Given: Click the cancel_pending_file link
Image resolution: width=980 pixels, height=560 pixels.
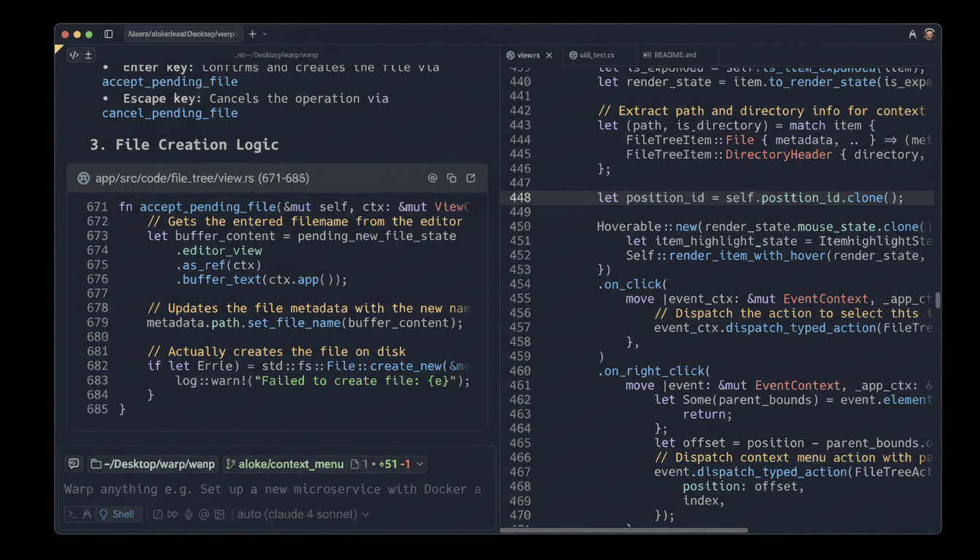Looking at the screenshot, I should 169,113.
